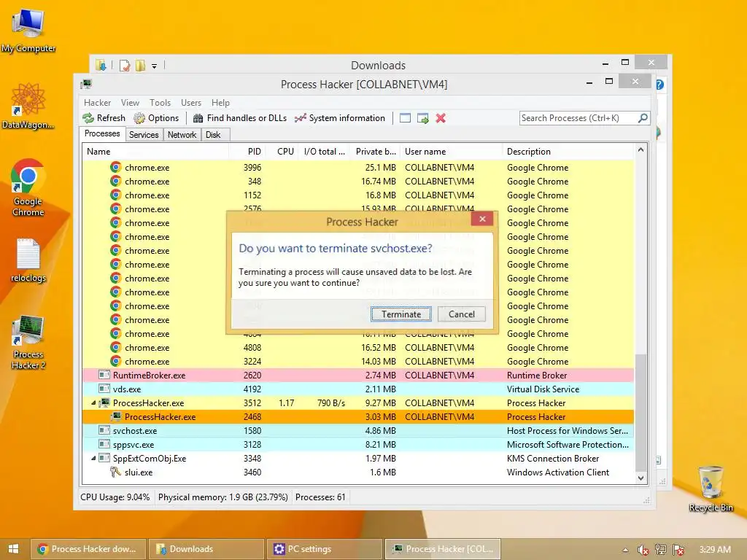This screenshot has height=560, width=747.
Task: Collapse the SppExtComObj.Exe tree node
Action: coord(93,459)
